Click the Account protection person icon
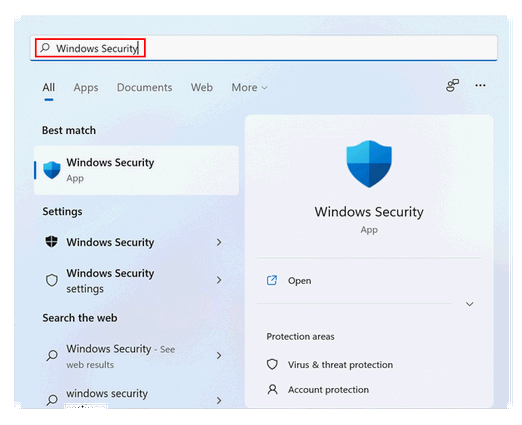Image resolution: width=522 pixels, height=425 pixels. [x=272, y=389]
